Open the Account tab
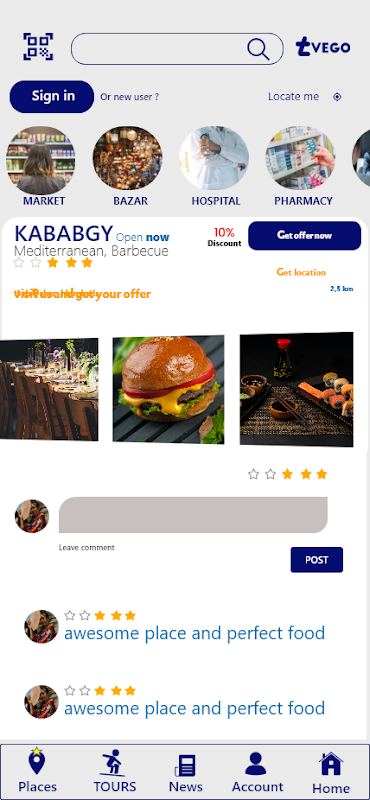 tap(257, 771)
